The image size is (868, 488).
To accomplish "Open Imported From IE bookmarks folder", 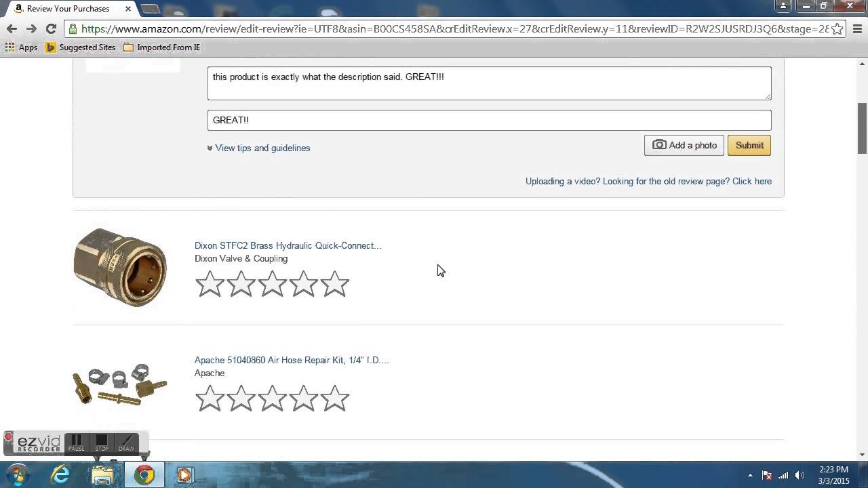I will click(161, 47).
